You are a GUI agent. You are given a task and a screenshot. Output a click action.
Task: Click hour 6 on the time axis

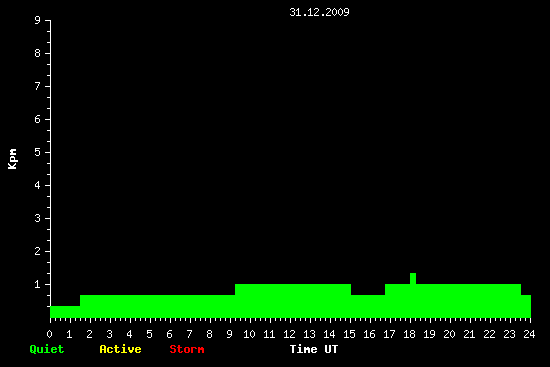169,334
